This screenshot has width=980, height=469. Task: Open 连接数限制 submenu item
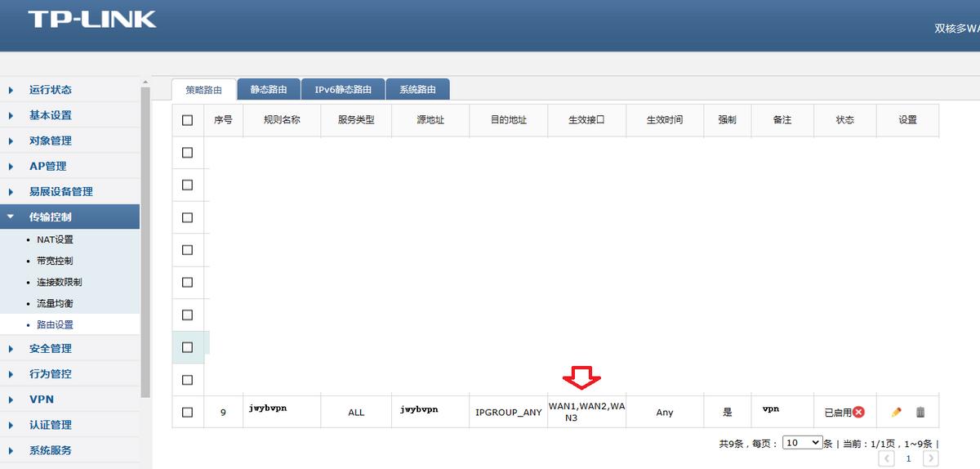coord(59,282)
